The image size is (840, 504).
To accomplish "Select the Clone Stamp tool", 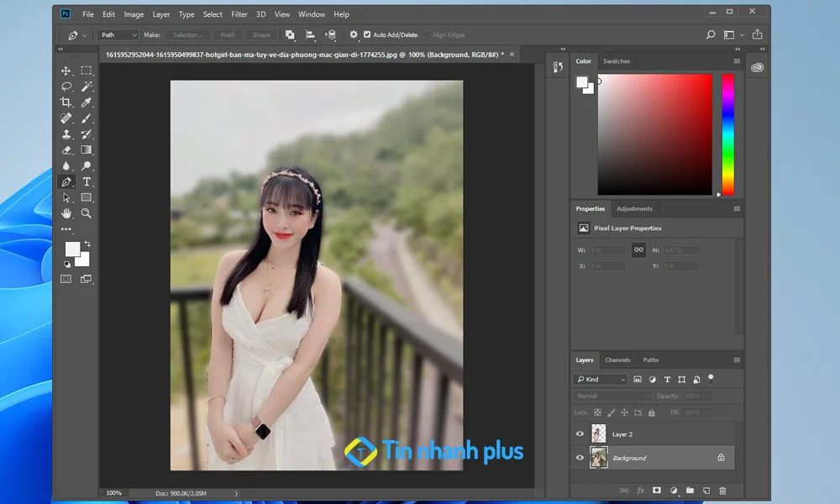I will (x=67, y=134).
